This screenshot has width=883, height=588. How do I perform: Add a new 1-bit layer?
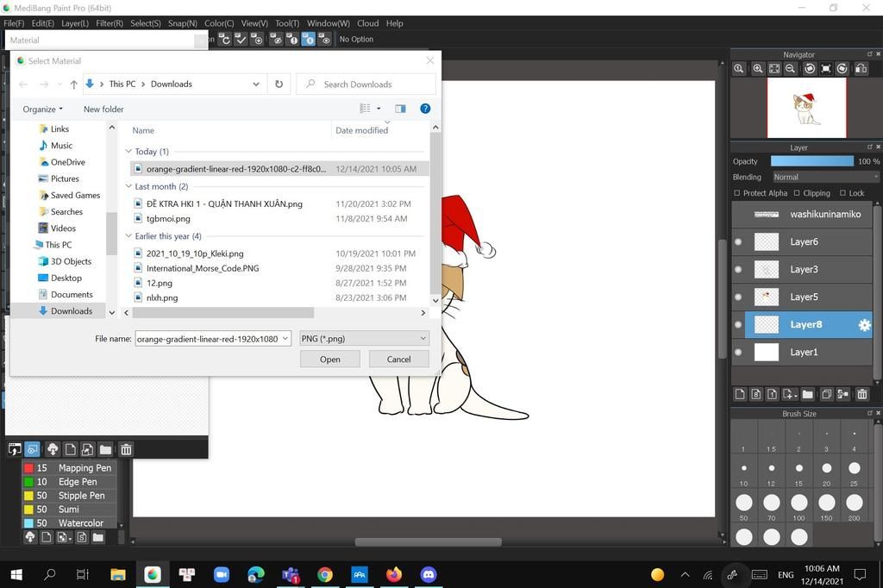point(773,394)
